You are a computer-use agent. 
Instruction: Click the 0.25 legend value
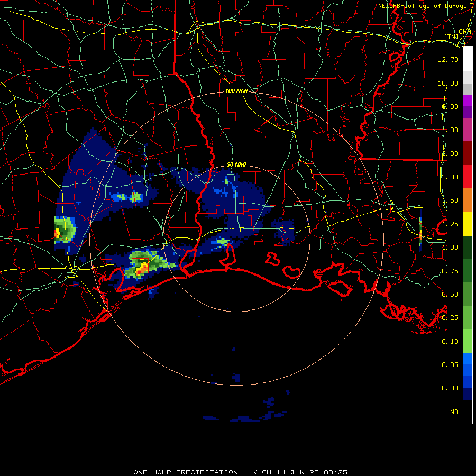click(x=450, y=318)
